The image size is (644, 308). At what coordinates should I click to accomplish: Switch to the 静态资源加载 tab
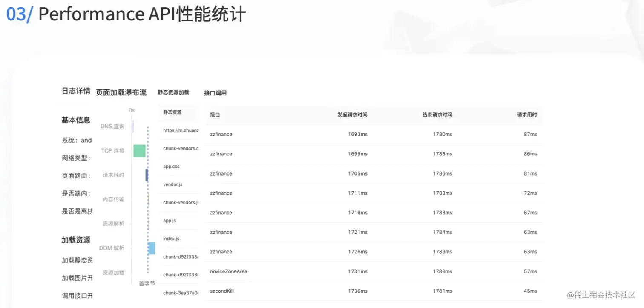tap(173, 92)
